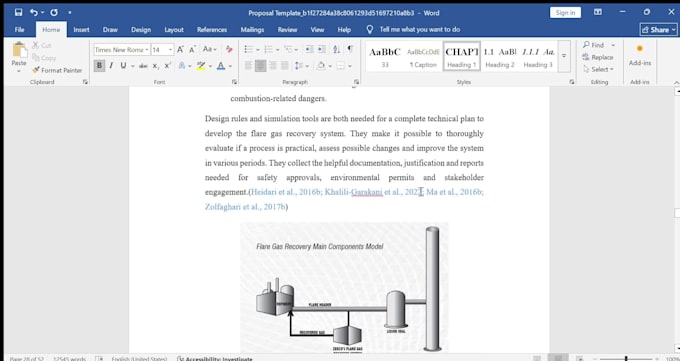The height and width of the screenshot is (361, 680).
Task: Click the lightbulb Tell me icon
Action: [369, 29]
